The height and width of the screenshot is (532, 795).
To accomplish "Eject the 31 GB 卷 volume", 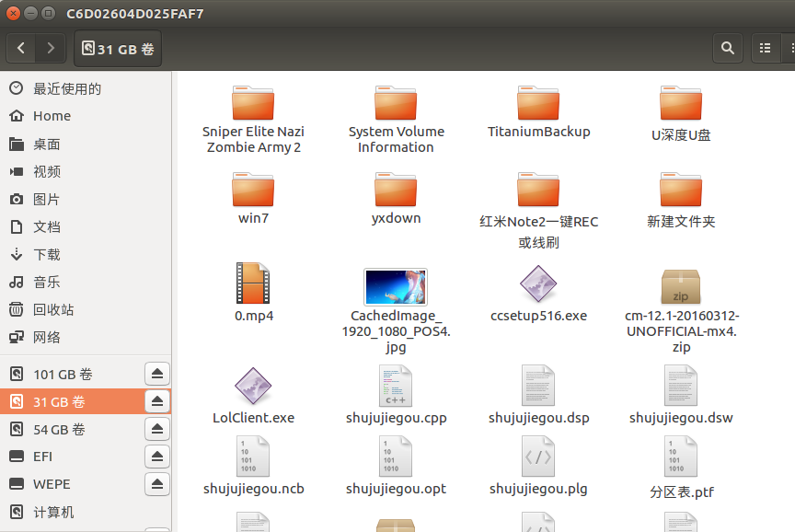I will (157, 401).
